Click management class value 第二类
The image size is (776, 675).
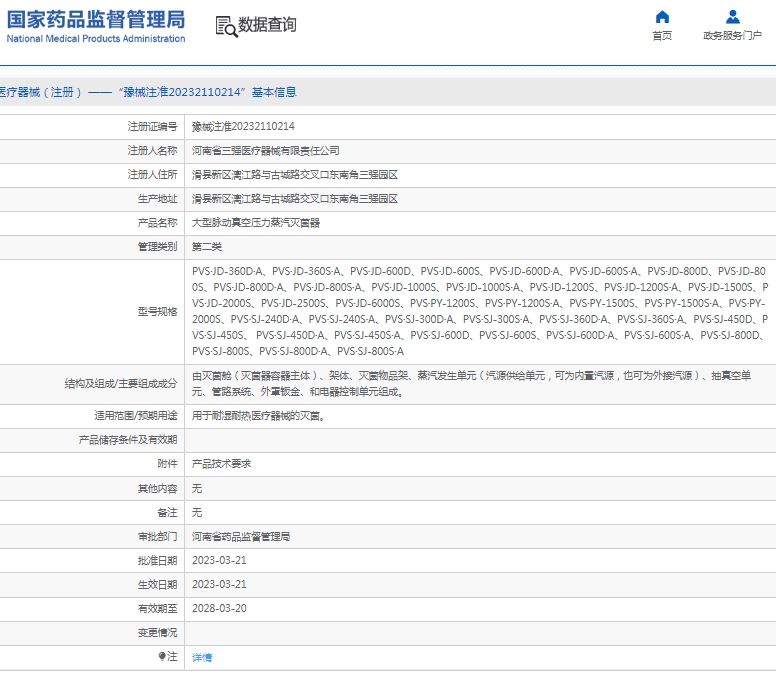(207, 247)
